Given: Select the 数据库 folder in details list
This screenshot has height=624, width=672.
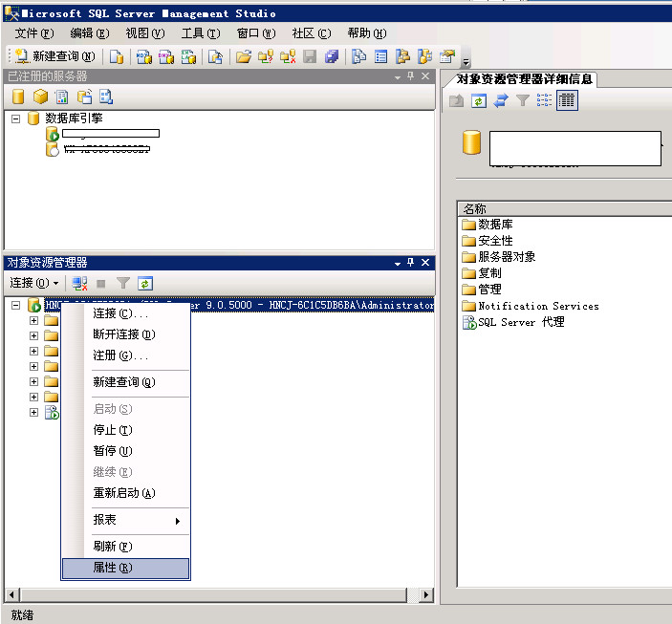Looking at the screenshot, I should pyautogui.click(x=488, y=225).
